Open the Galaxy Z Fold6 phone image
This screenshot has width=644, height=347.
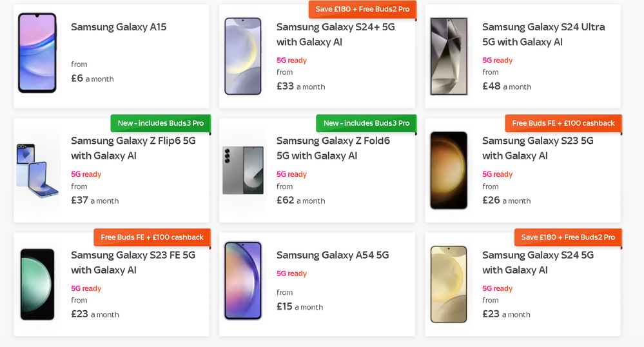pyautogui.click(x=243, y=170)
